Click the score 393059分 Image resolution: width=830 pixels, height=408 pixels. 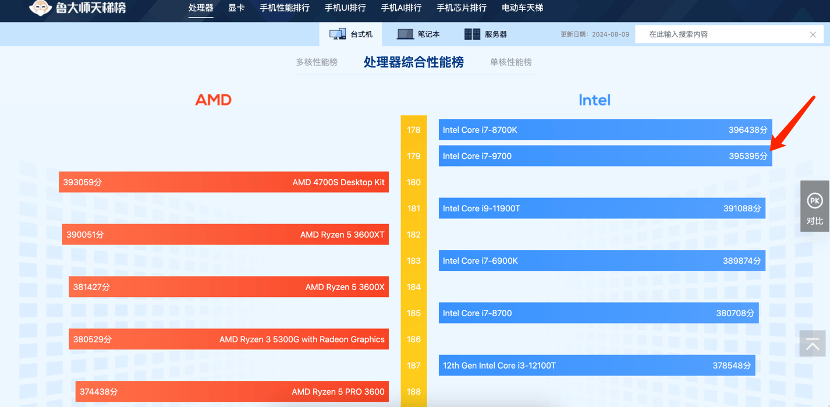tap(83, 182)
